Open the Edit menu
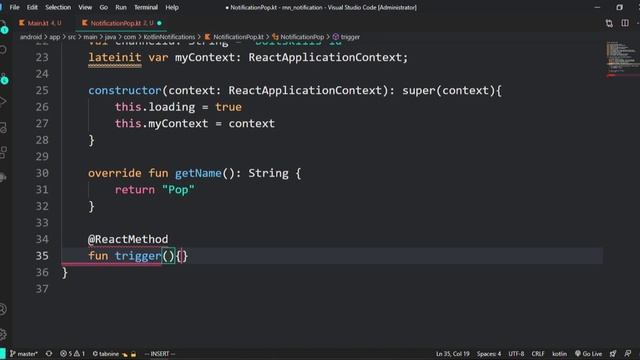The width and height of the screenshot is (640, 360). click(x=32, y=7)
